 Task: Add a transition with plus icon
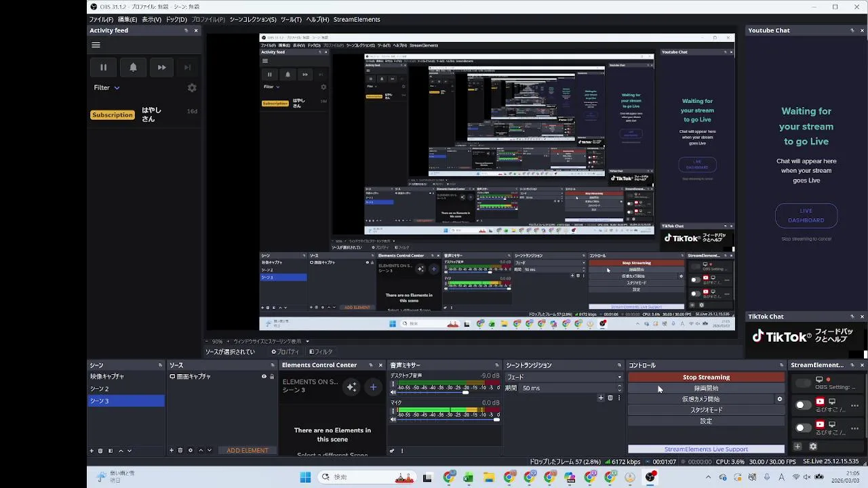(601, 398)
